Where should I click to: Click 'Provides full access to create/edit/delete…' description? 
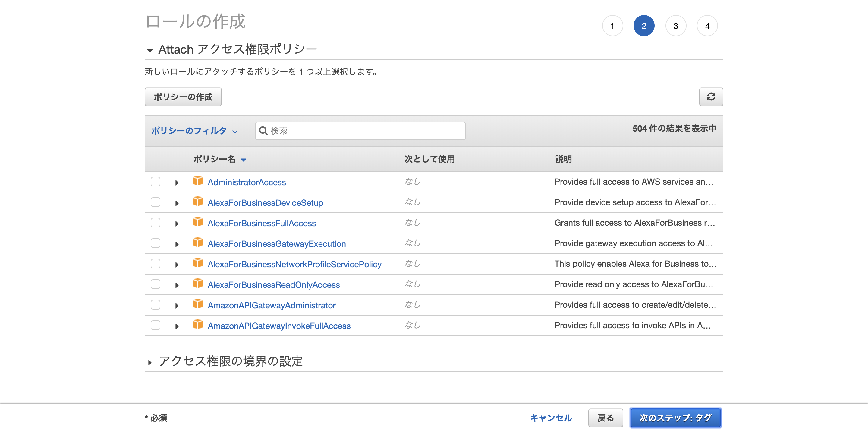click(635, 305)
